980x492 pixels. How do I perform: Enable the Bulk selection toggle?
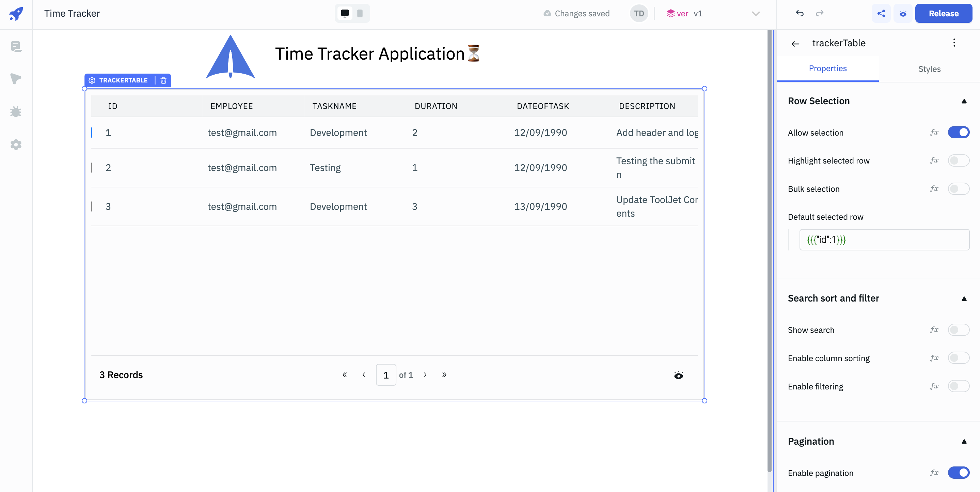point(958,189)
